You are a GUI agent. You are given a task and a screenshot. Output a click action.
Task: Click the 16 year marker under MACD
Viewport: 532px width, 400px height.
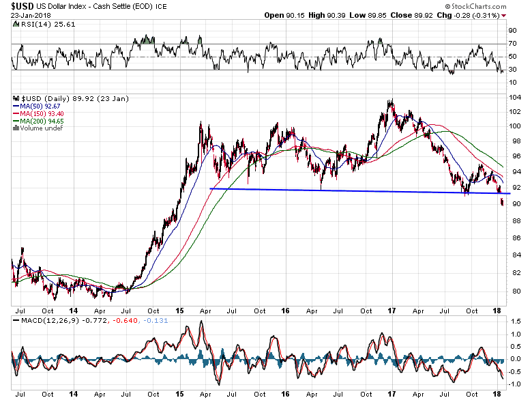[285, 394]
